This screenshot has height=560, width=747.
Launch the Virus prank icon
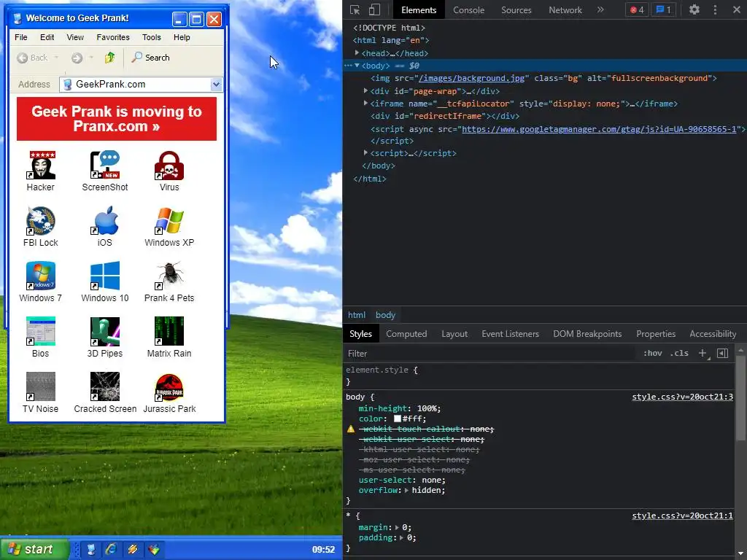tap(169, 166)
